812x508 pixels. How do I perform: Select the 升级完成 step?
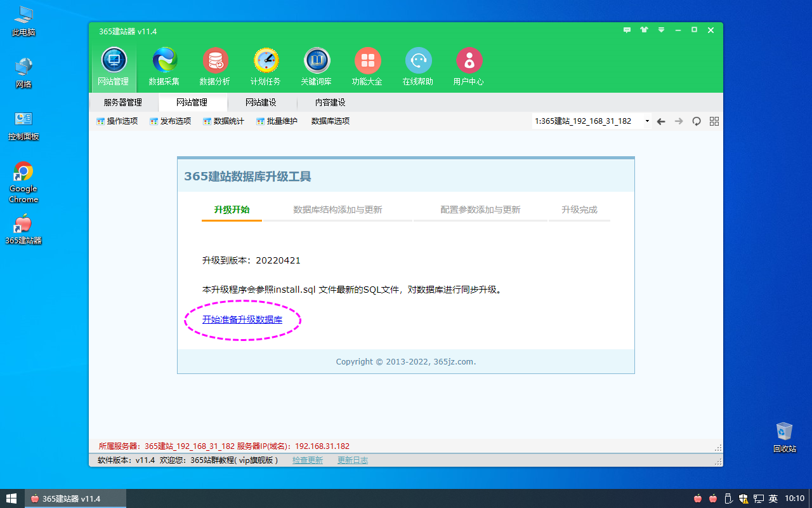pyautogui.click(x=579, y=210)
